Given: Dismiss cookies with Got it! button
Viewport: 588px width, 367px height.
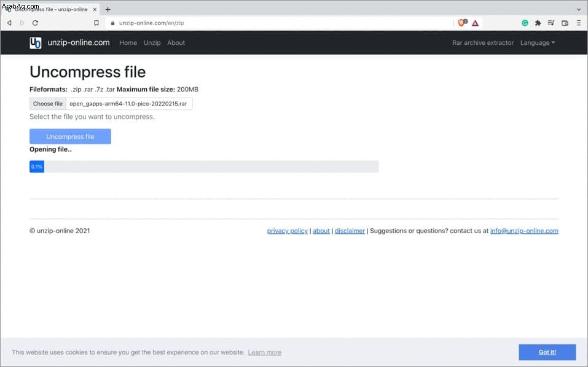Looking at the screenshot, I should [x=547, y=352].
